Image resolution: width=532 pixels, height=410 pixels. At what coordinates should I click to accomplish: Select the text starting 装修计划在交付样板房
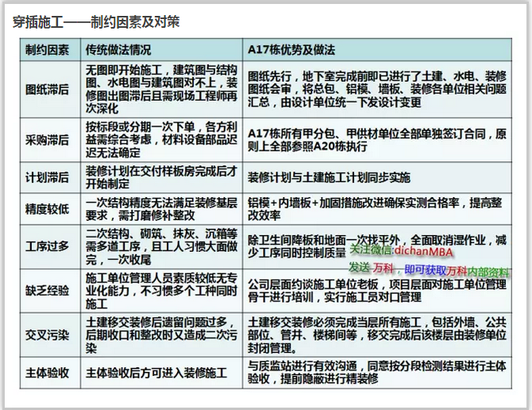[161, 177]
